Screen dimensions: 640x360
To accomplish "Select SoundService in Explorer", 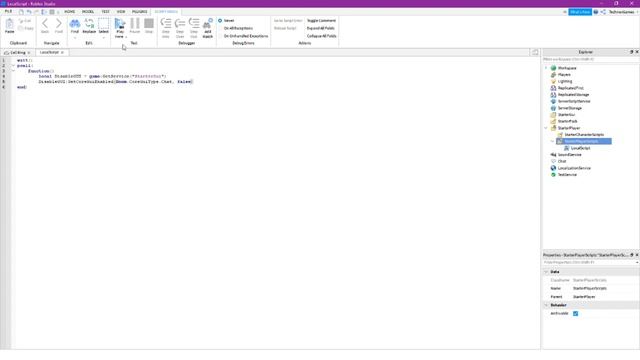I will point(569,155).
